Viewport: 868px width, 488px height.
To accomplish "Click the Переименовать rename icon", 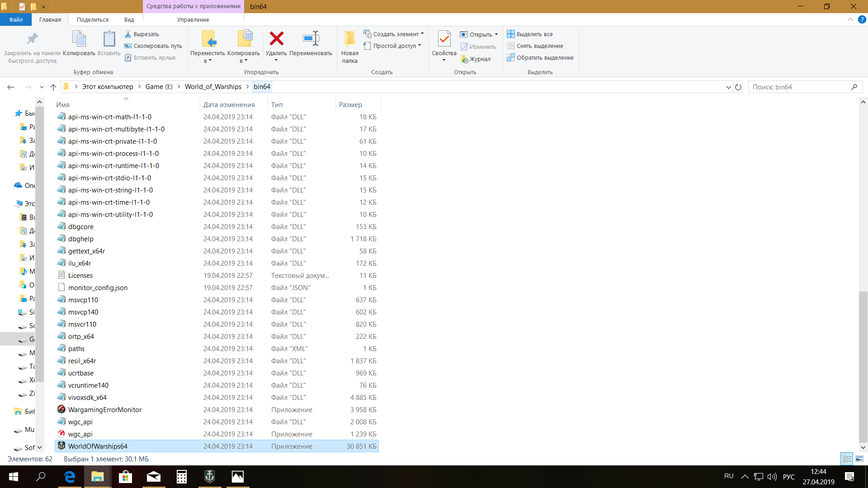I will [311, 39].
